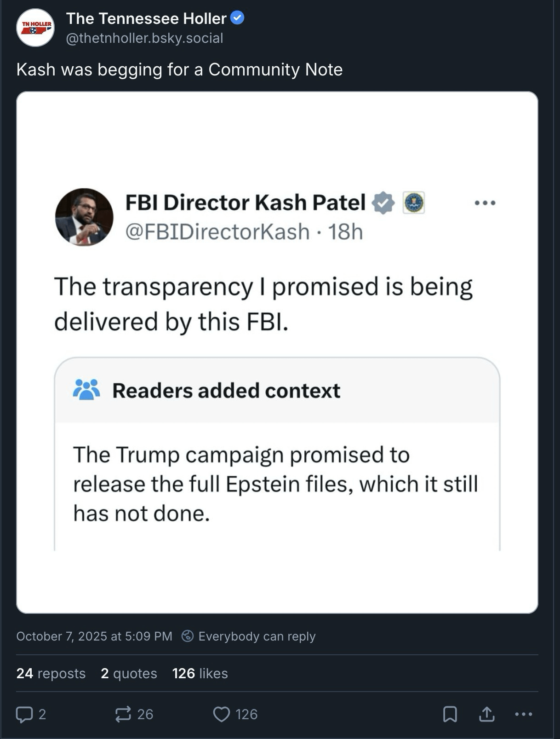Click the October 7, 2025 timestamp
The width and height of the screenshot is (560, 739).
pyautogui.click(x=94, y=636)
